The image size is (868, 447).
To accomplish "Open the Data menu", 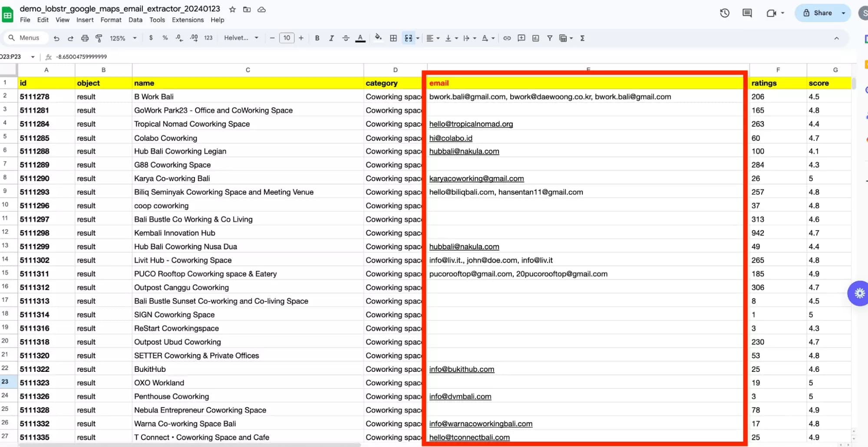I will 135,20.
